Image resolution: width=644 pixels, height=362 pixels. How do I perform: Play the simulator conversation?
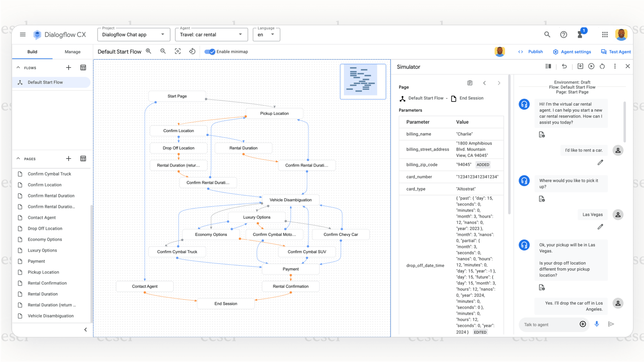tap(591, 66)
